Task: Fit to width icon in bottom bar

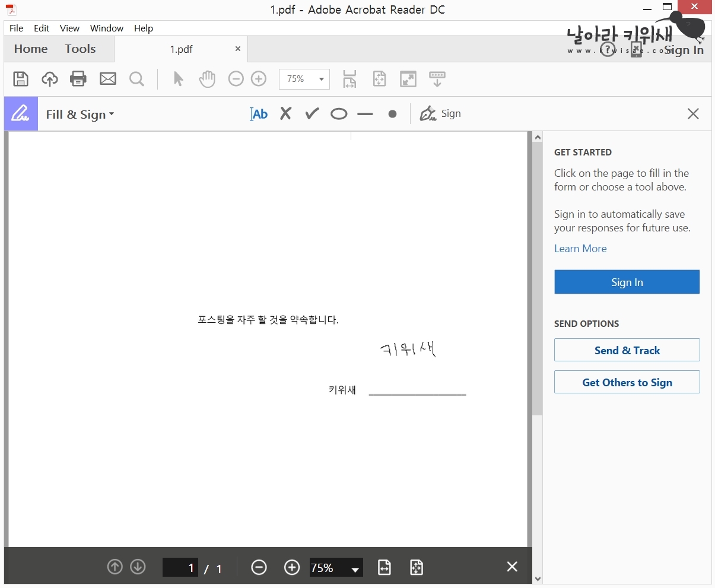Action: (384, 567)
